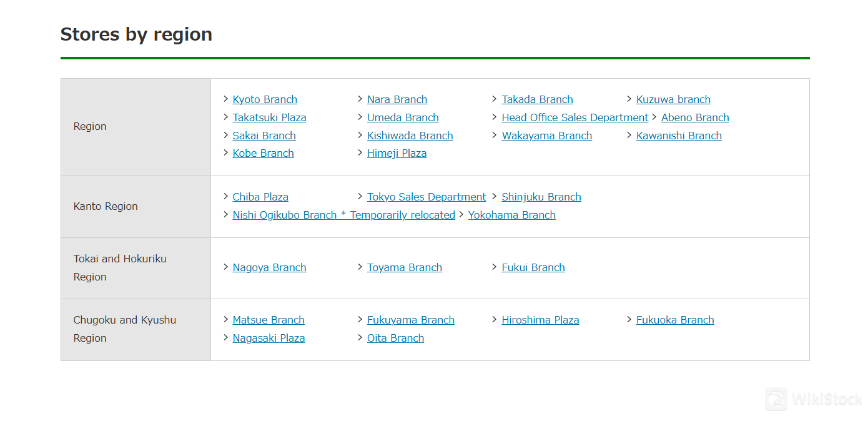Open the Kyoto Branch link
This screenshot has width=868, height=421.
click(x=265, y=99)
